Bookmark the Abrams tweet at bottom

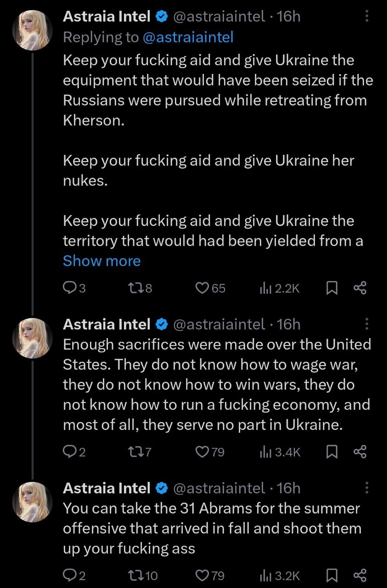(331, 576)
